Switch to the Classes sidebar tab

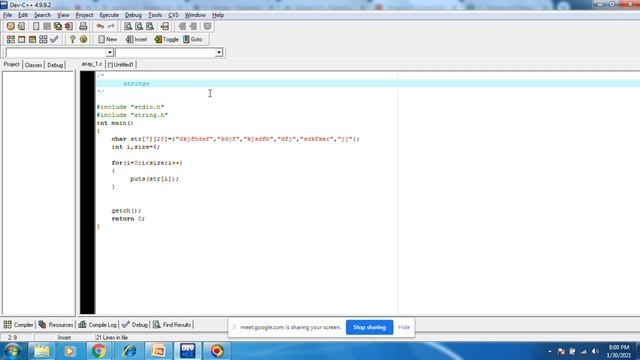33,65
